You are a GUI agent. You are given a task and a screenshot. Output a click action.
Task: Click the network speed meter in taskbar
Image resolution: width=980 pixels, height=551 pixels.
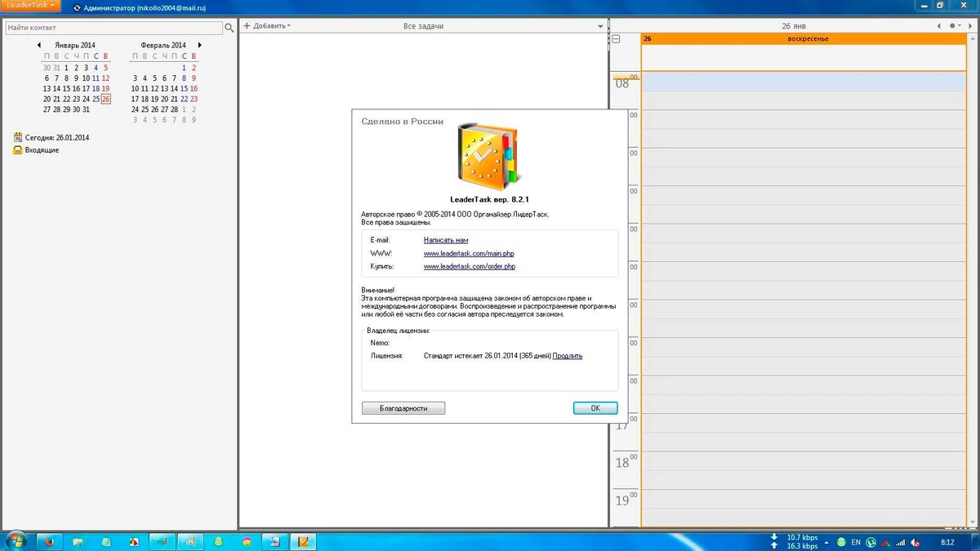[795, 542]
